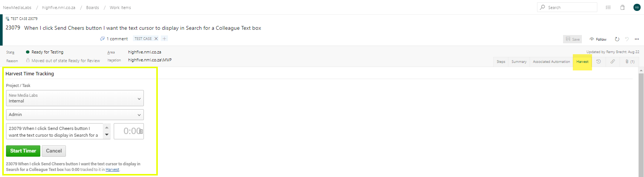The width and height of the screenshot is (644, 177).
Task: Open the Links tab icon
Action: click(x=613, y=61)
